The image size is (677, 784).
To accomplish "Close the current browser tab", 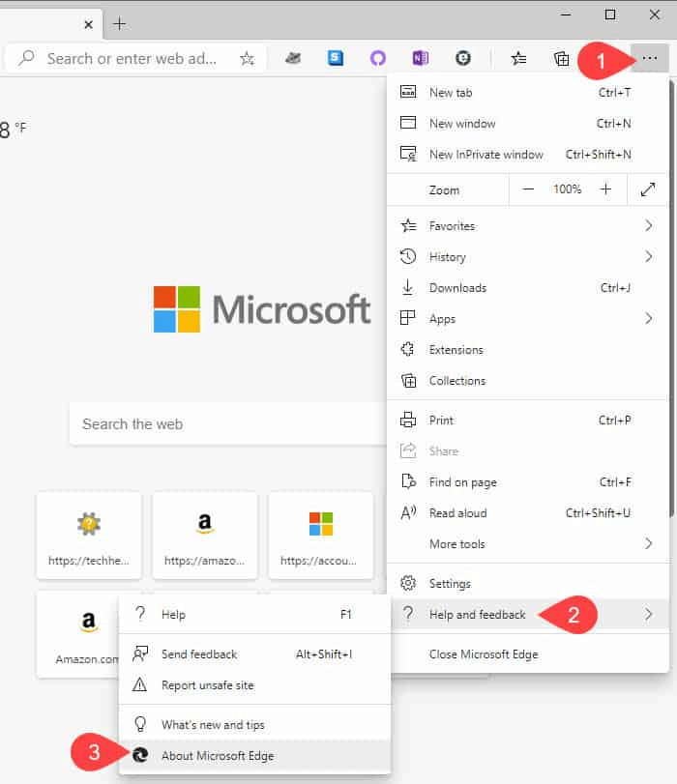I will 89,24.
